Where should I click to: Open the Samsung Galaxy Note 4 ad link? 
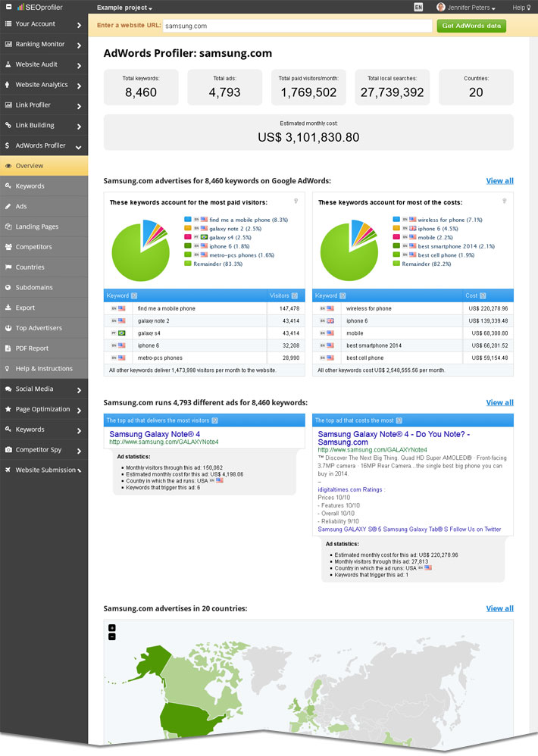click(155, 434)
